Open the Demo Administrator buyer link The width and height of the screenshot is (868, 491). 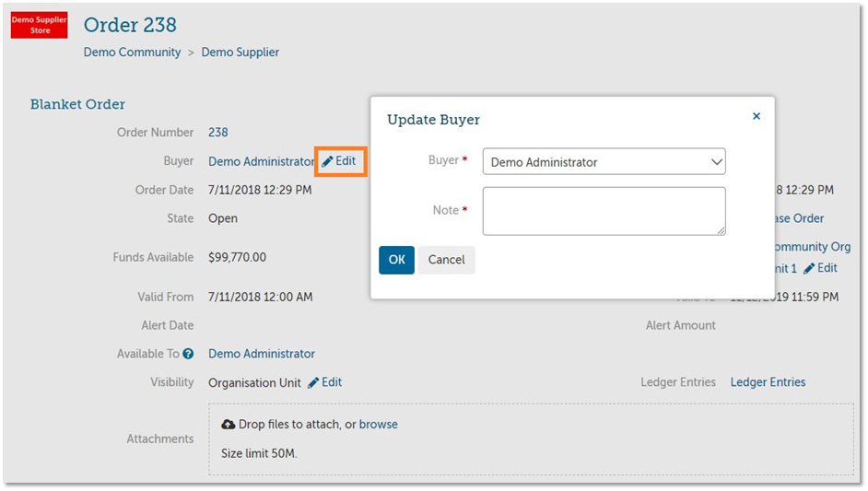click(x=262, y=161)
